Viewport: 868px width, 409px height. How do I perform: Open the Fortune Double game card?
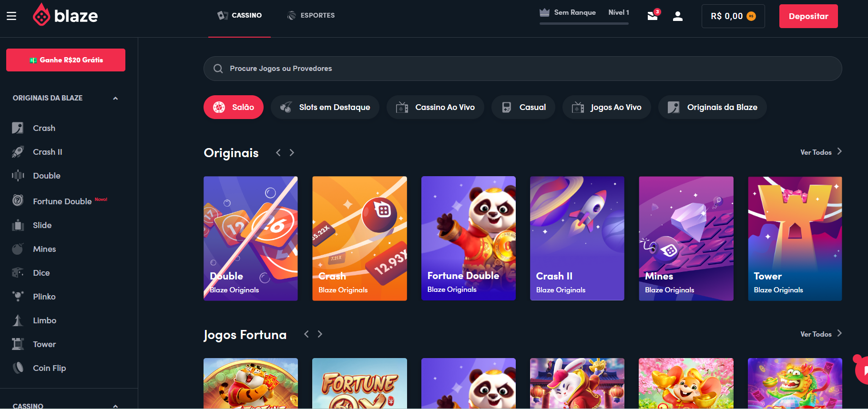tap(469, 239)
